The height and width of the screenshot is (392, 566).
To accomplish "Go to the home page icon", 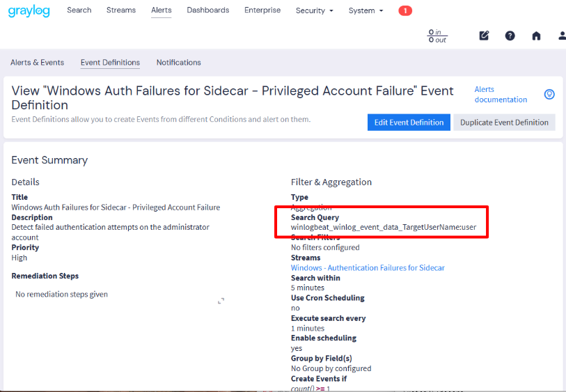I will click(536, 36).
